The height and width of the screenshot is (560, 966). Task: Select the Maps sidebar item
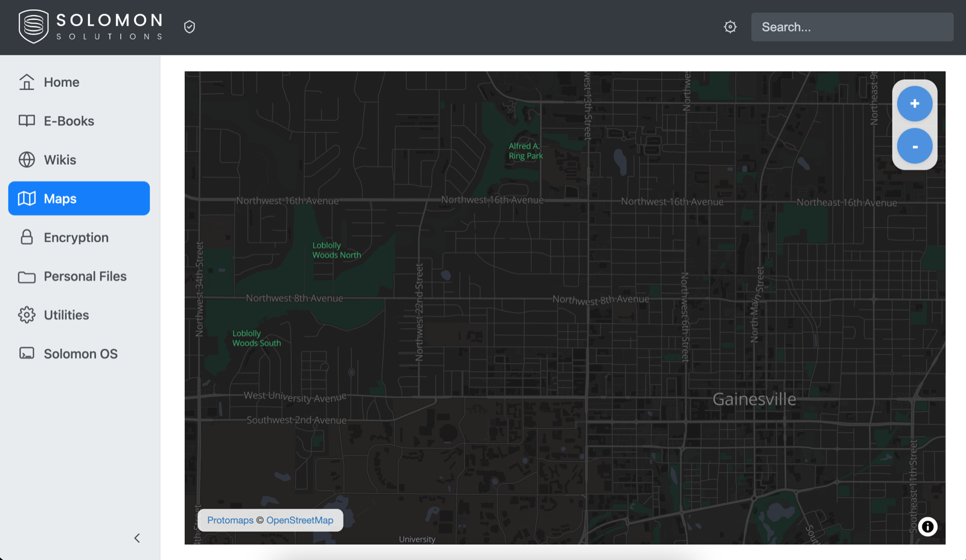[79, 199]
